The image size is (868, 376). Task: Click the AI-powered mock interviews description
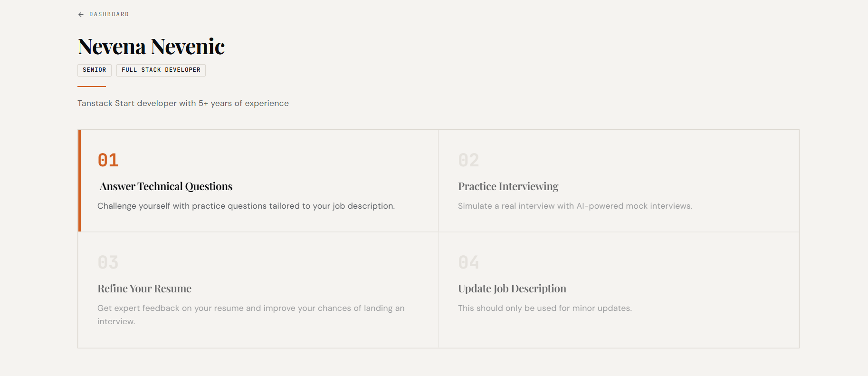point(575,206)
